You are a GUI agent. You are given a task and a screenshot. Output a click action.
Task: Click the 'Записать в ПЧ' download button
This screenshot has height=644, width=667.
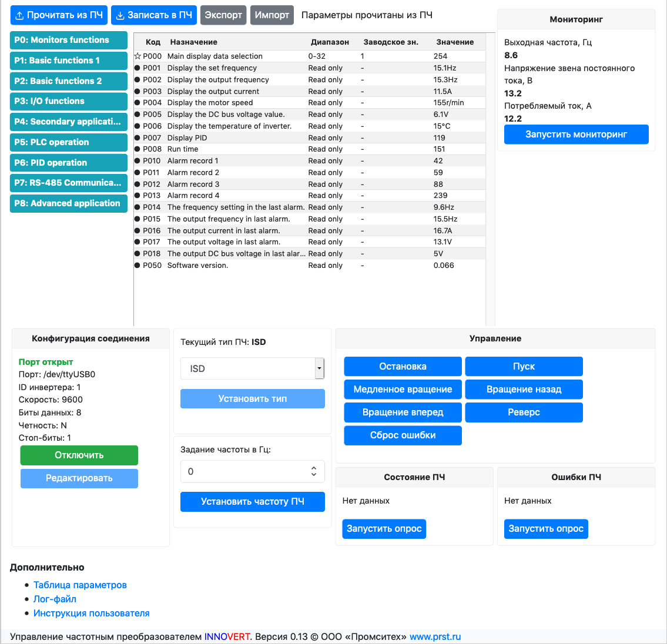[153, 15]
